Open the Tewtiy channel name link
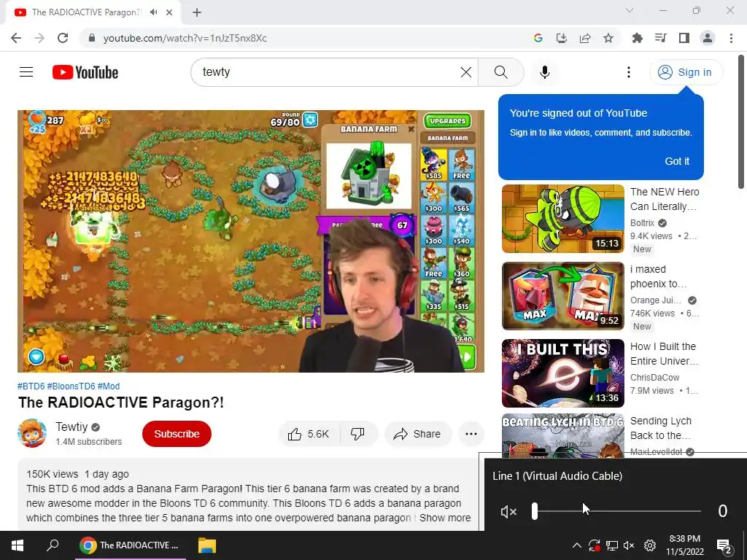This screenshot has width=747, height=560. coord(71,427)
